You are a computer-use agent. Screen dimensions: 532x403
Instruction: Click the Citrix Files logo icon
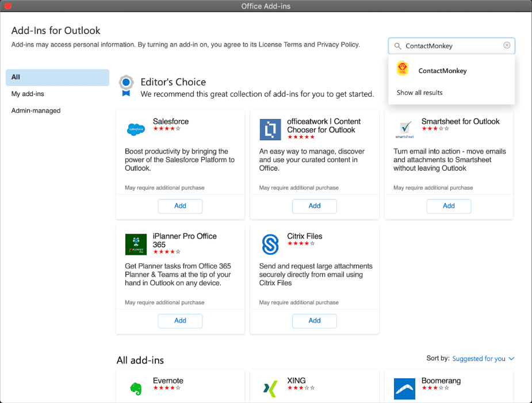[x=270, y=244]
